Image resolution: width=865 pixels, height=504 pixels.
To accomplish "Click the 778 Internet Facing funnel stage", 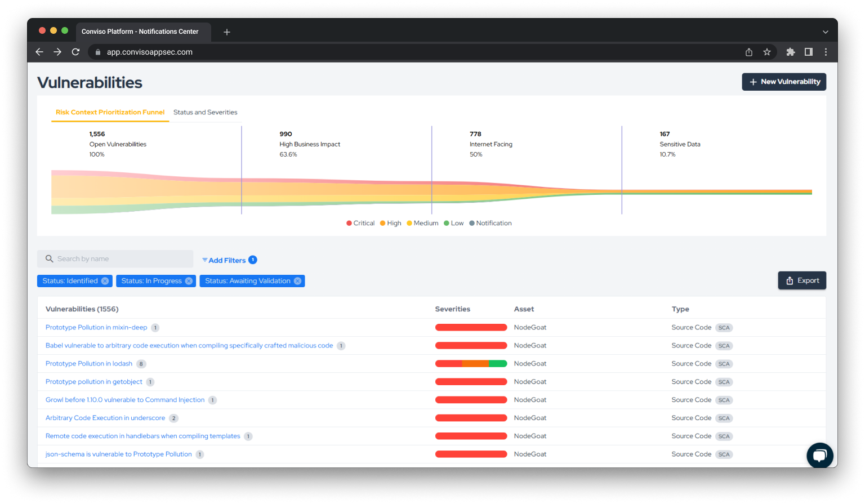I will coord(491,144).
